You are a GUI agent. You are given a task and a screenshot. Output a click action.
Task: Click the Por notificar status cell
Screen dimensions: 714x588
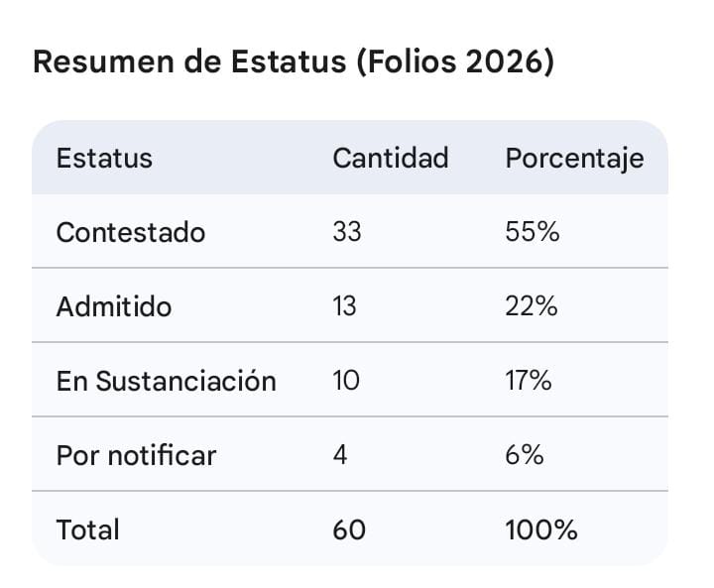click(x=136, y=455)
